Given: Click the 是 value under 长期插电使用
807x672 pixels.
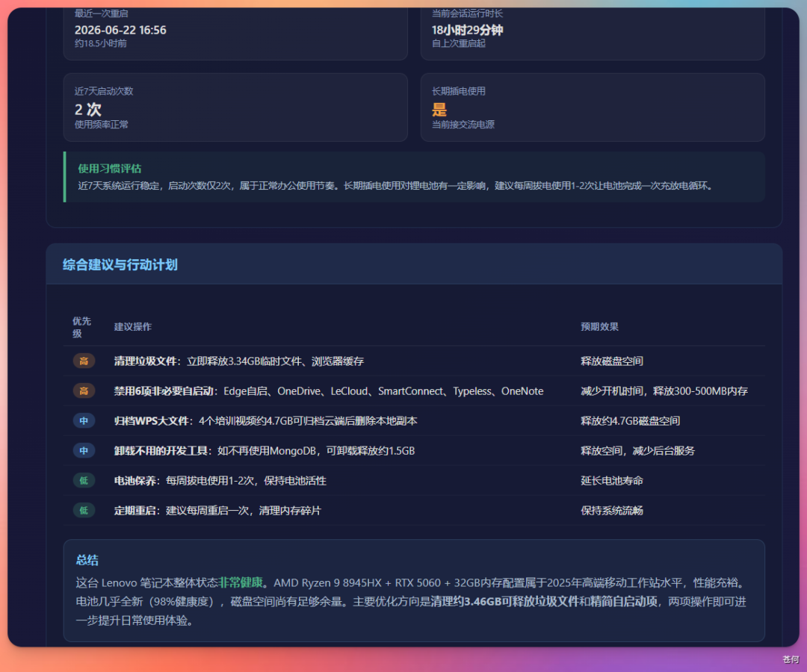Looking at the screenshot, I should [439, 109].
